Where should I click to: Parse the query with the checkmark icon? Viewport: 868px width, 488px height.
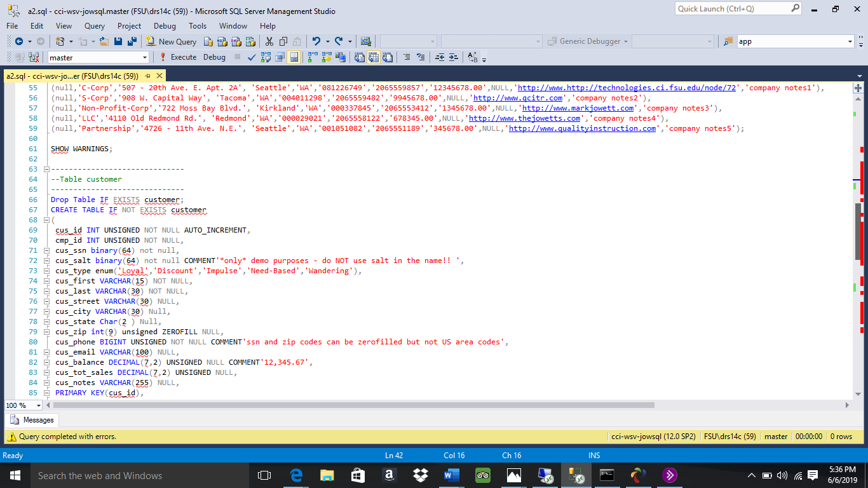point(251,57)
